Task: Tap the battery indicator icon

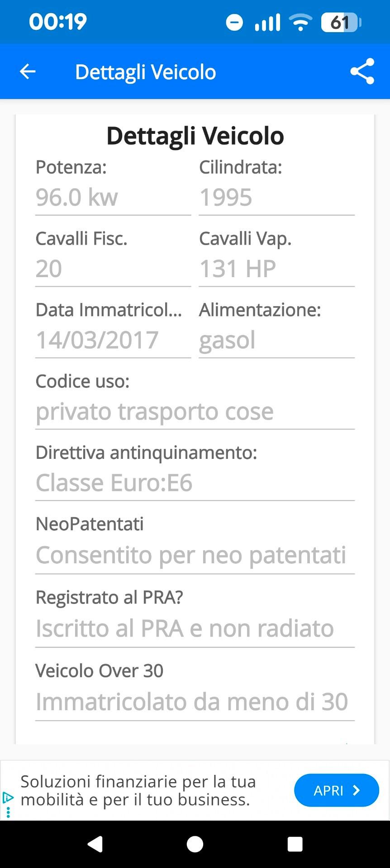Action: click(x=341, y=22)
